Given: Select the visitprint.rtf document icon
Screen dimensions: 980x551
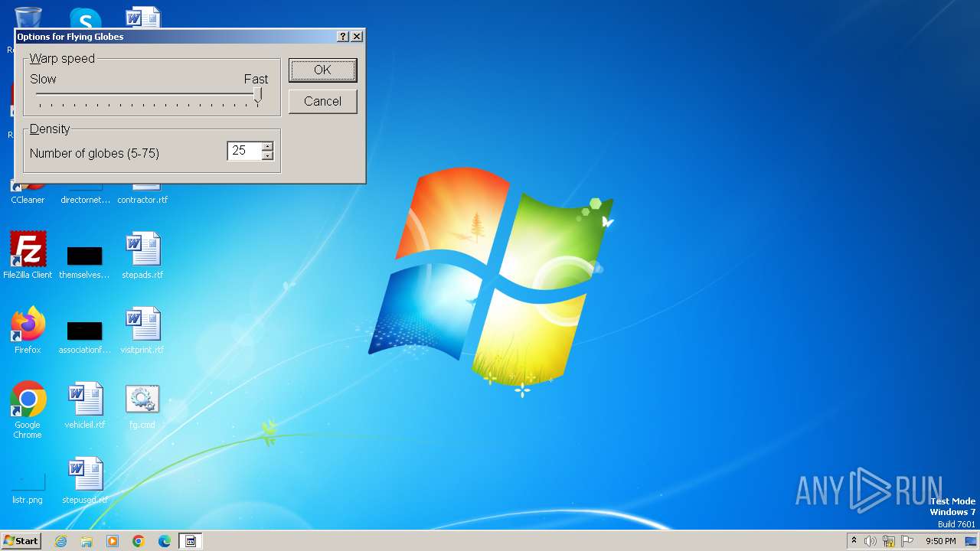Looking at the screenshot, I should point(142,331).
